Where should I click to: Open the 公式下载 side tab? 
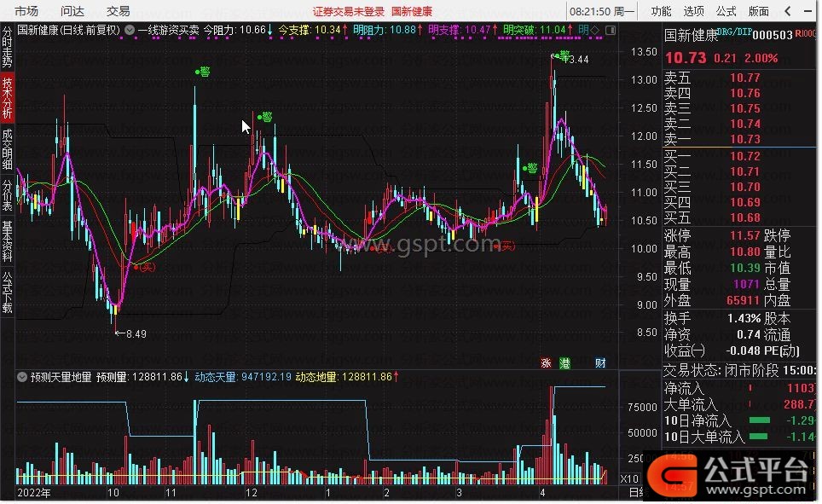[8, 293]
